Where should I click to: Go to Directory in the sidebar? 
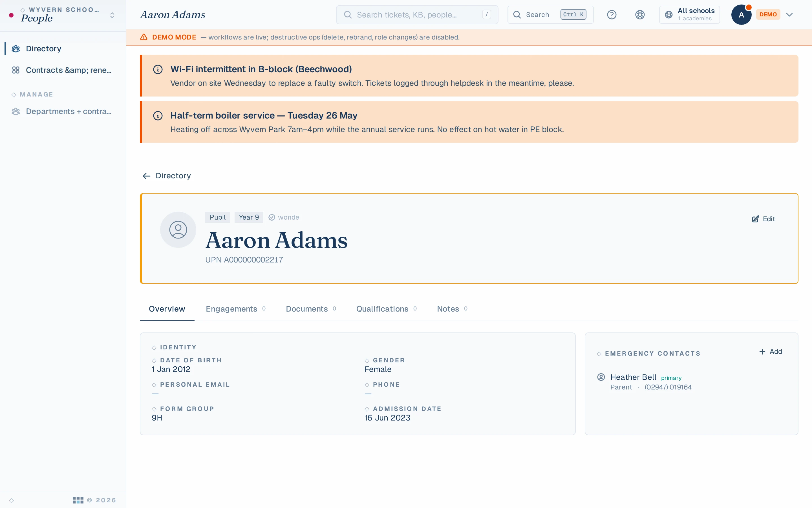63,49
